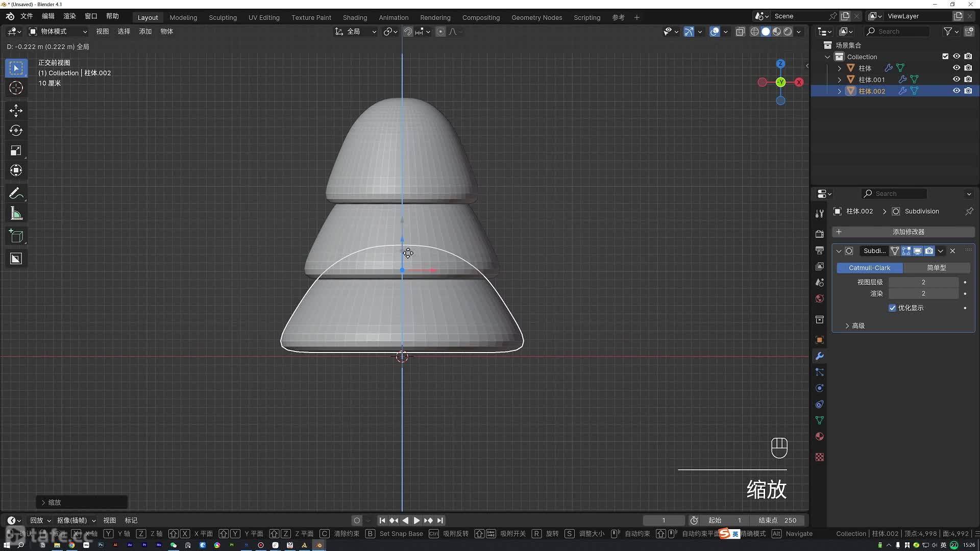Click the current frame number field
Screen dimensions: 980x551
click(664, 520)
